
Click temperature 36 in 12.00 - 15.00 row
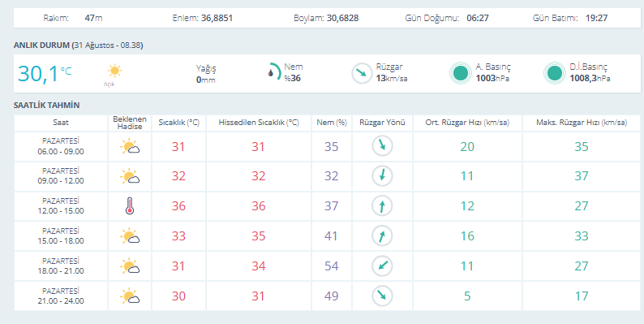point(178,206)
